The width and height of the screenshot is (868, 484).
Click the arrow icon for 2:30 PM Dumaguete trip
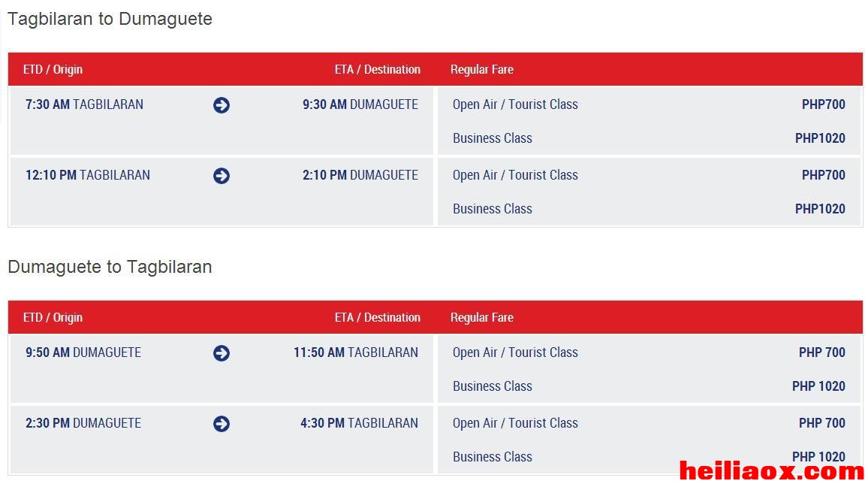tap(222, 424)
